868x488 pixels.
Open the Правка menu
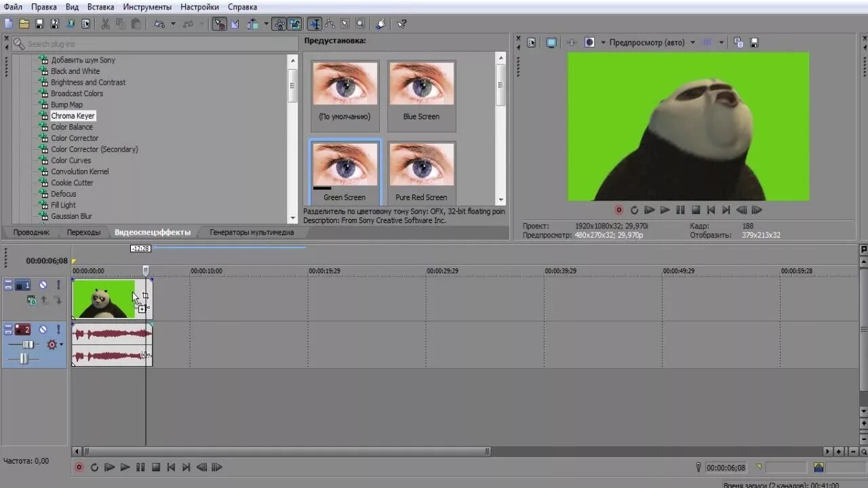44,7
